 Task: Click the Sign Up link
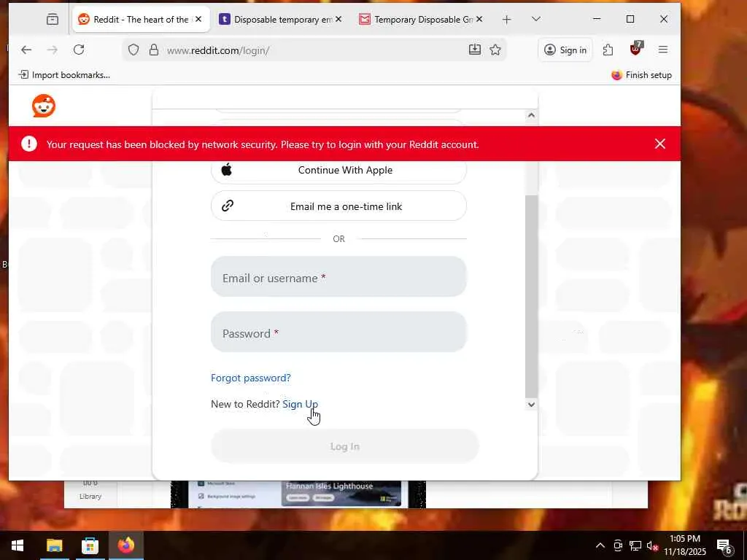point(300,404)
